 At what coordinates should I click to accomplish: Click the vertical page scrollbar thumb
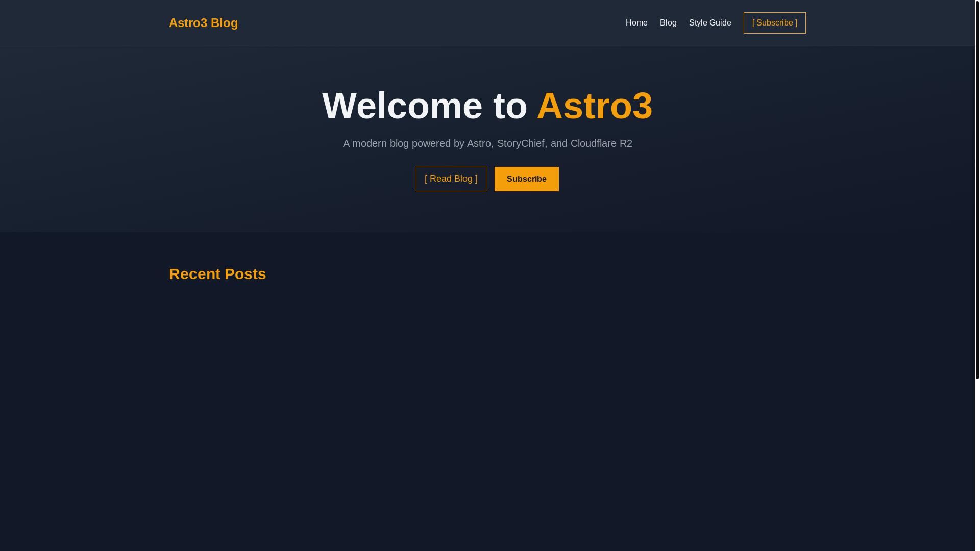click(x=977, y=189)
